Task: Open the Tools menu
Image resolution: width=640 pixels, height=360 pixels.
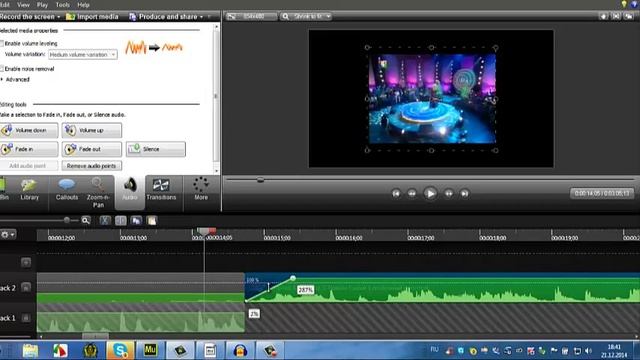Action: tap(62, 5)
